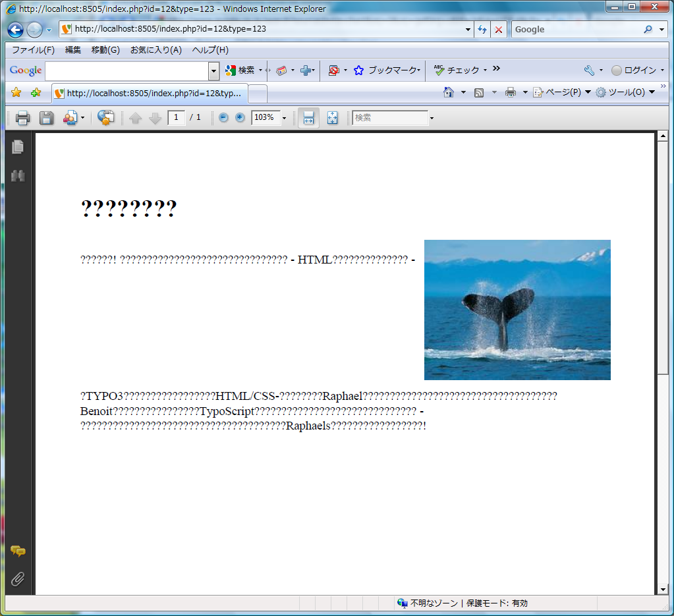Select the localhost:8505 page tab

(x=150, y=94)
